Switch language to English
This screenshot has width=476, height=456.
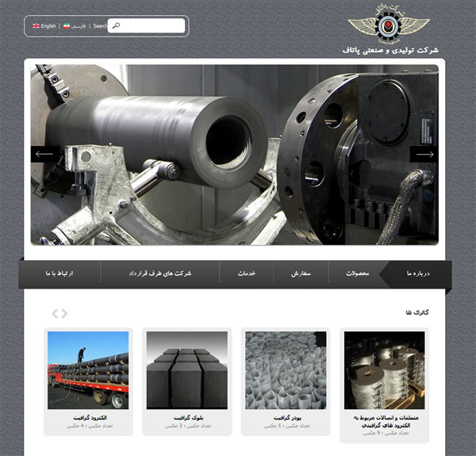click(48, 26)
